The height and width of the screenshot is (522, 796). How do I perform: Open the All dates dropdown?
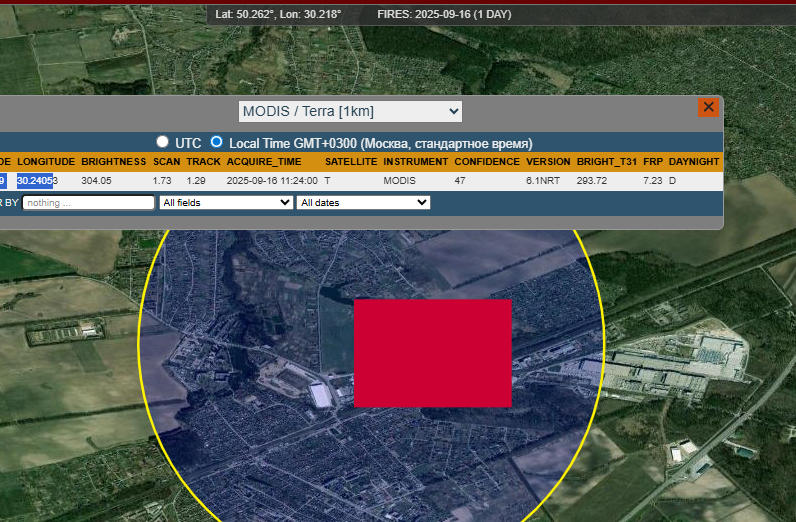[363, 203]
